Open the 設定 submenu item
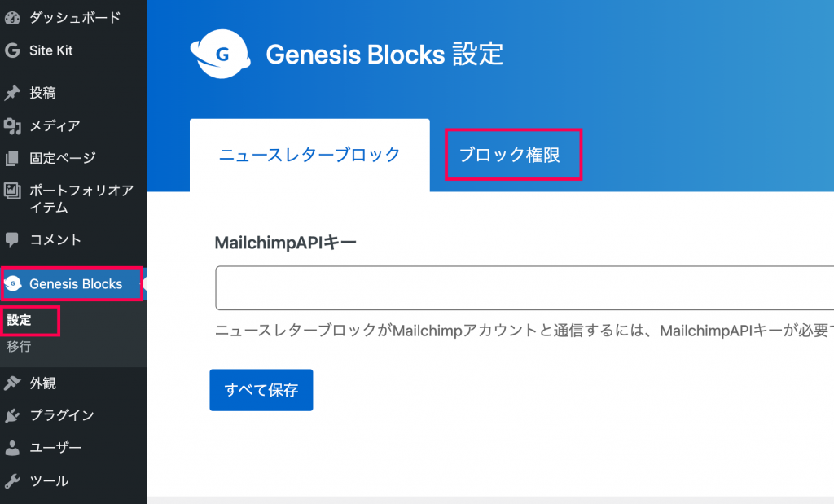The image size is (834, 504). (x=20, y=320)
